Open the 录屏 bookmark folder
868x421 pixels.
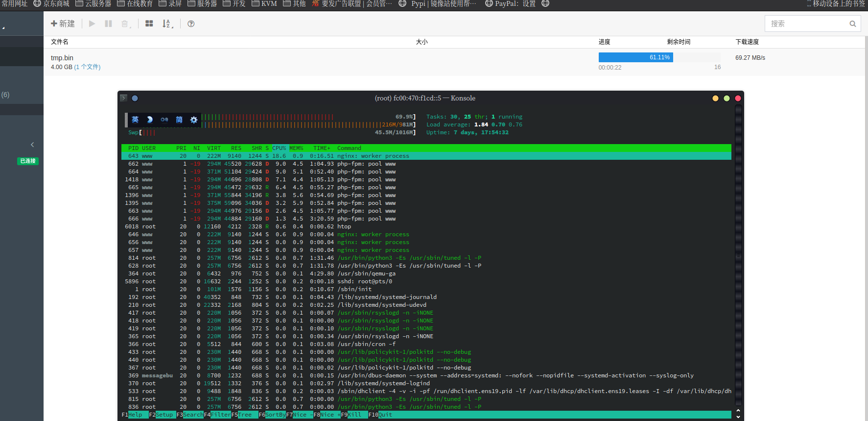pos(170,4)
